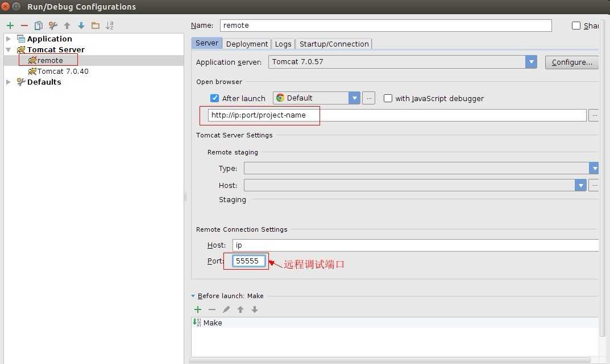610x364 pixels.
Task: Open the Application server dropdown
Action: 531,62
